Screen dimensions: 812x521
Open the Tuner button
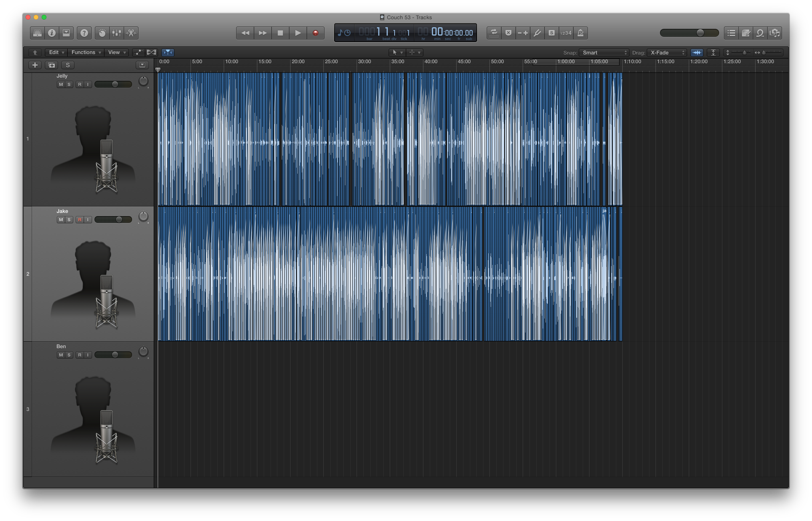coord(537,33)
